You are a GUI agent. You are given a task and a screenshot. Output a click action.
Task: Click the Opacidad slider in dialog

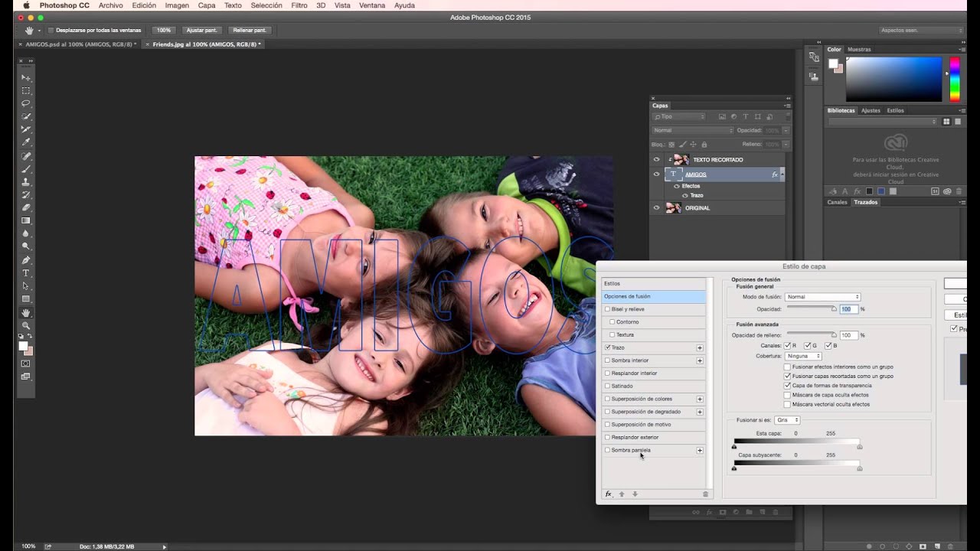[812, 308]
